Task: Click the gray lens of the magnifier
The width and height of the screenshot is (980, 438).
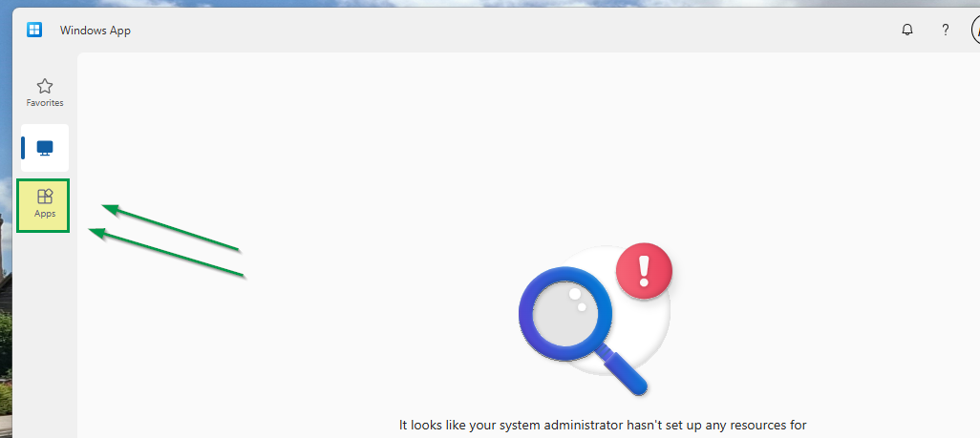Action: tap(565, 314)
